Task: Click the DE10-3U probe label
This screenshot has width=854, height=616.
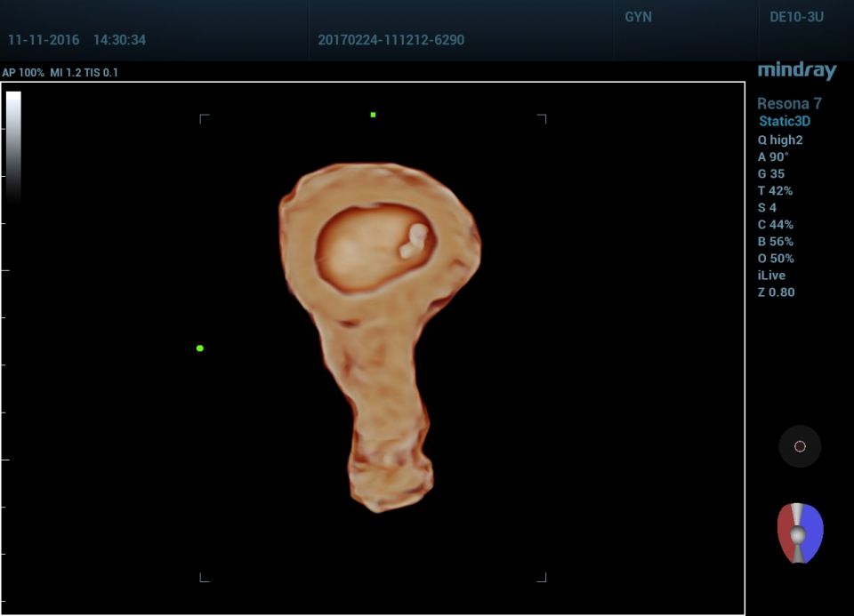Action: (x=796, y=18)
